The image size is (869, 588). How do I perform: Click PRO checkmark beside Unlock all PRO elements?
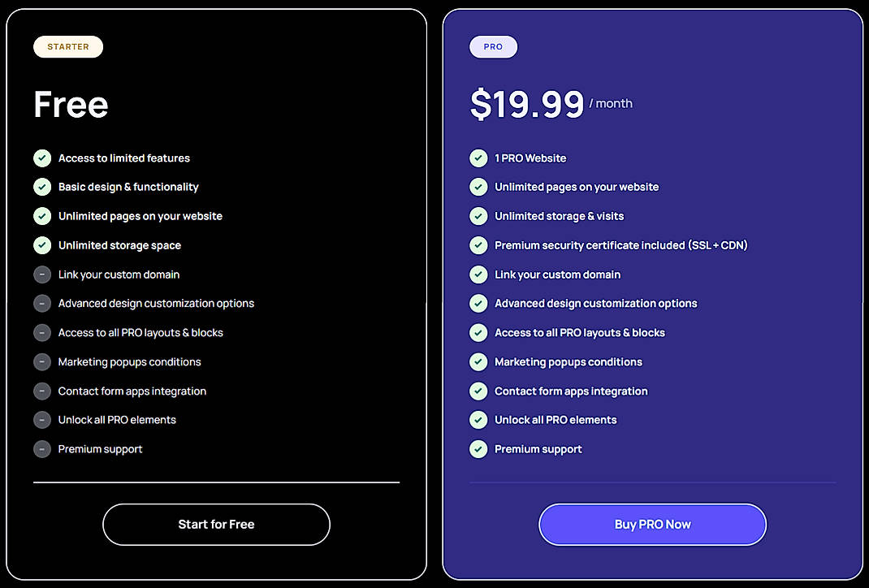[478, 420]
